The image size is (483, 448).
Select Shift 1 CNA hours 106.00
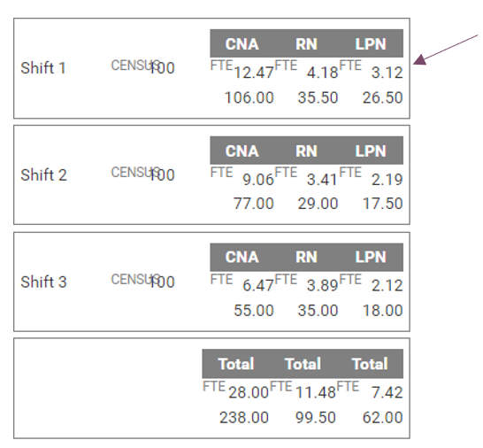pyautogui.click(x=249, y=97)
